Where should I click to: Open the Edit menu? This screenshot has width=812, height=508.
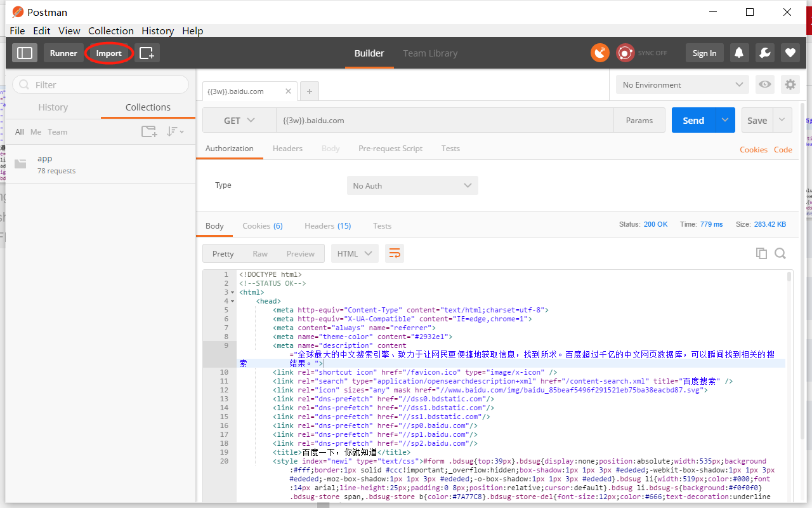click(42, 30)
